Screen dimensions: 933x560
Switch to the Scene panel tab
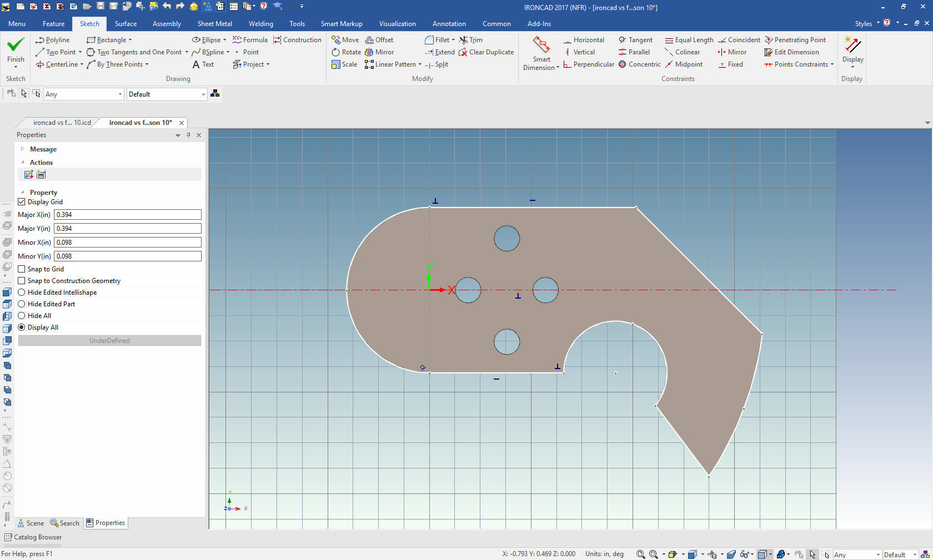[31, 523]
